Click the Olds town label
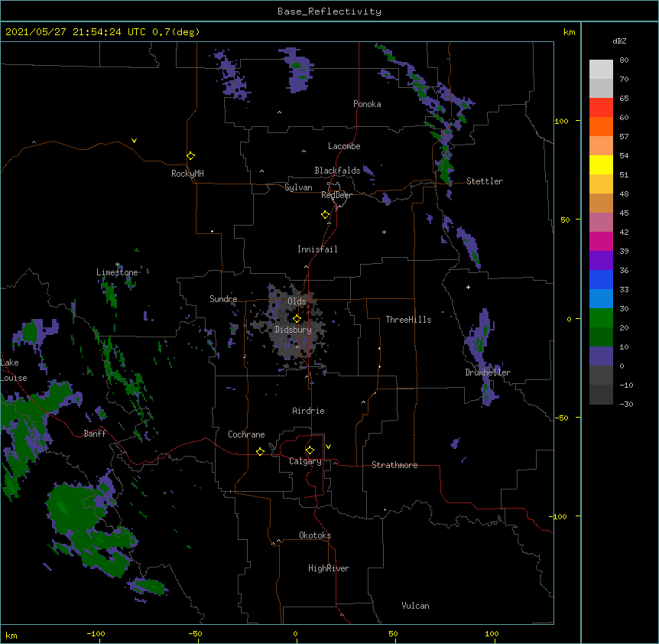Image resolution: width=659 pixels, height=644 pixels. (x=297, y=301)
